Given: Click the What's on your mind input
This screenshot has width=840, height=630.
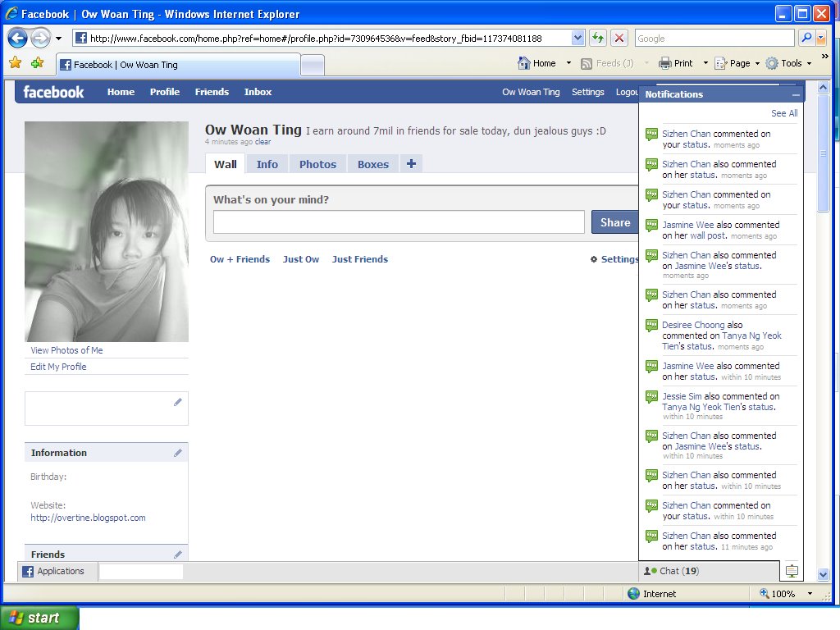Looking at the screenshot, I should click(399, 221).
